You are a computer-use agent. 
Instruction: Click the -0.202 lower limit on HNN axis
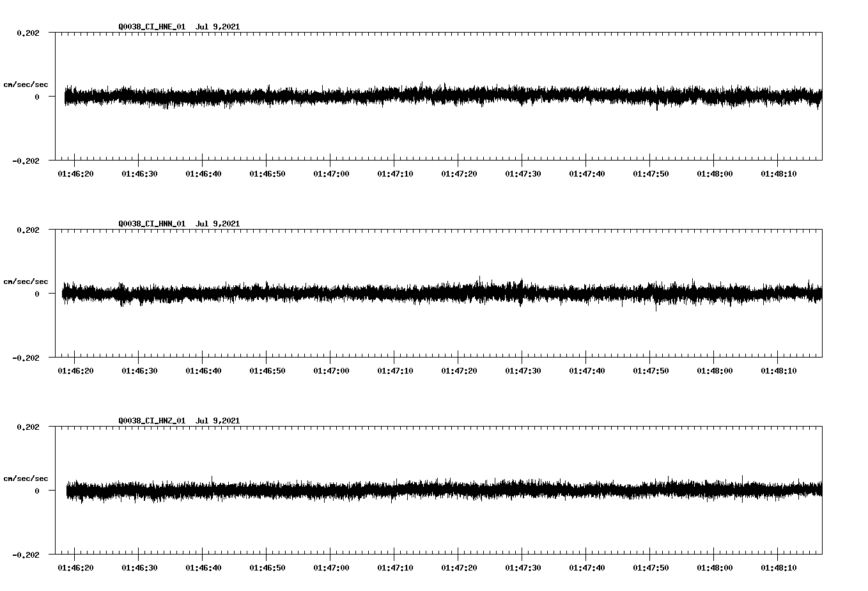(26, 358)
